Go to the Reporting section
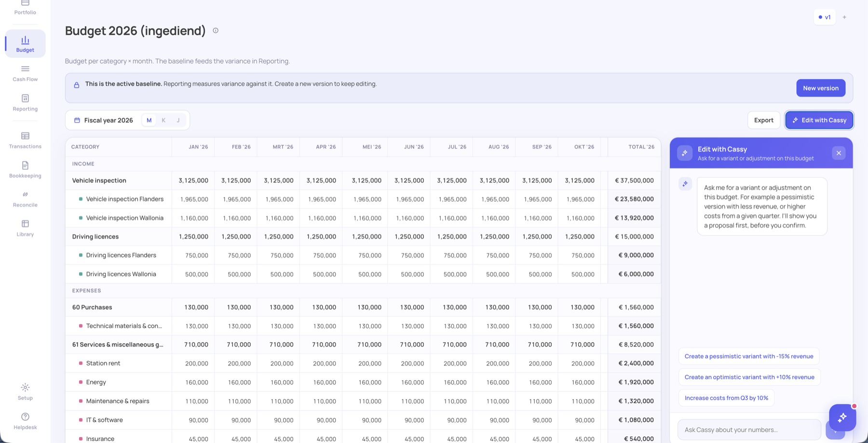Image resolution: width=868 pixels, height=443 pixels. pos(25,103)
